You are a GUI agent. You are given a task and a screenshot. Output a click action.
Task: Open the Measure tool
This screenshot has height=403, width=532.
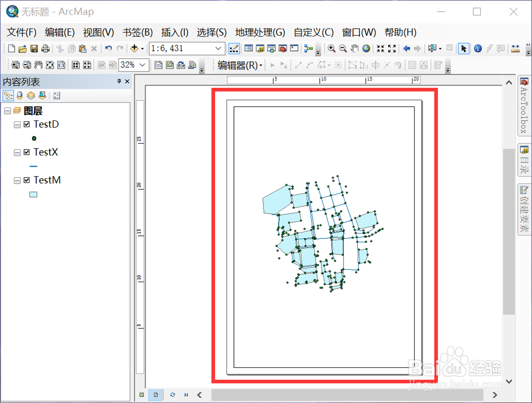coord(515,49)
